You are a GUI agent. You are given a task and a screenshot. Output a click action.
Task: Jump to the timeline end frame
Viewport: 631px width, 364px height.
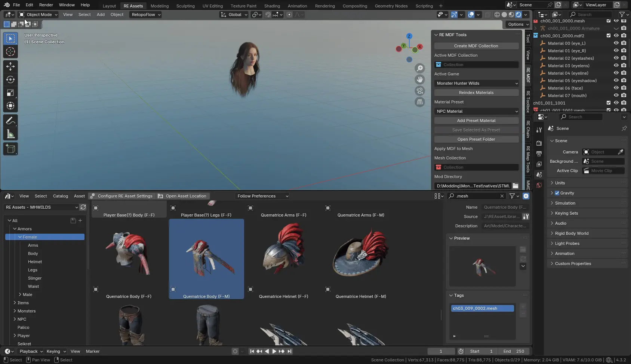click(289, 351)
